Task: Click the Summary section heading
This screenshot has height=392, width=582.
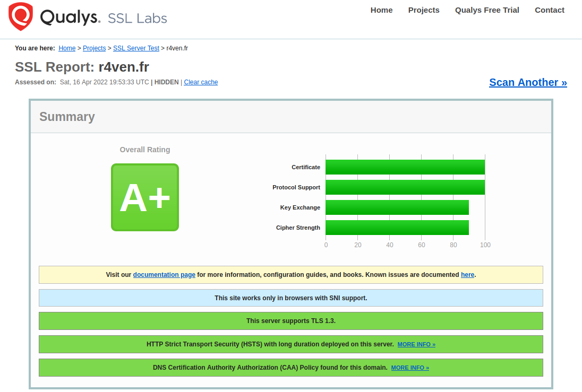Action: [x=67, y=117]
